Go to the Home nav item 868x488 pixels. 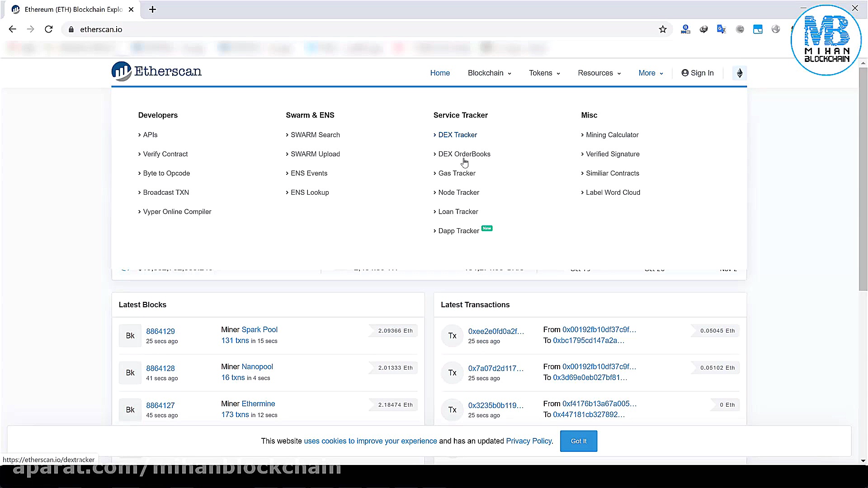pos(440,73)
